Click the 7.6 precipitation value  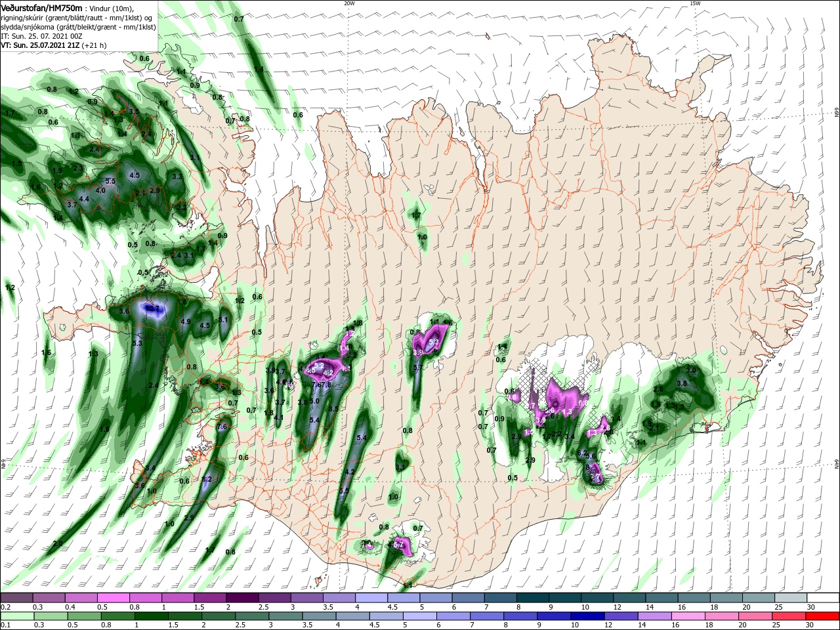[222, 427]
